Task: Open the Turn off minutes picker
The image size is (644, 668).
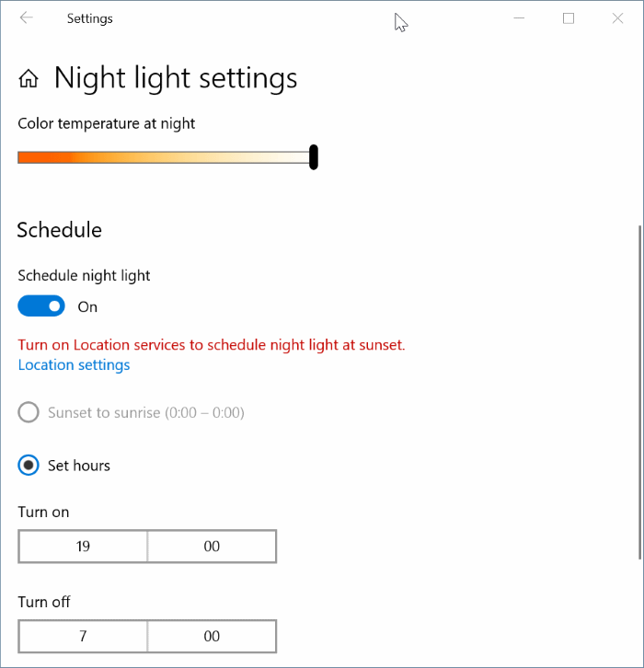Action: (x=212, y=637)
